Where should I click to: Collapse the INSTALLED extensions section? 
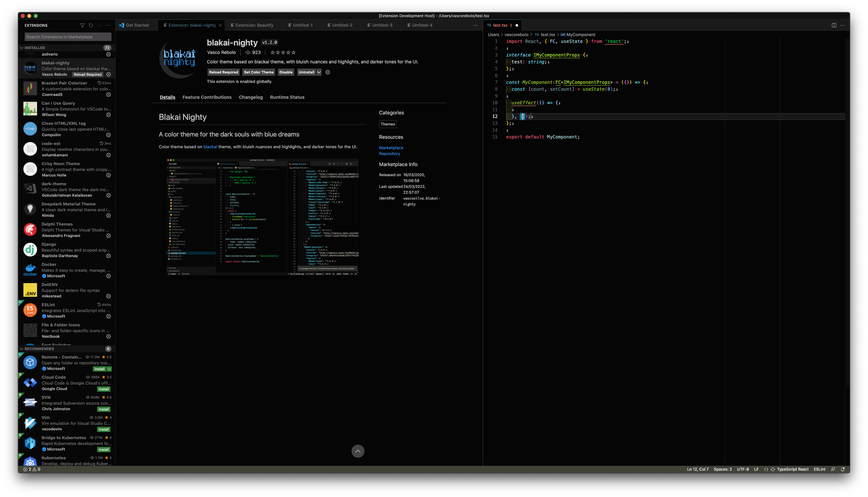tap(22, 48)
